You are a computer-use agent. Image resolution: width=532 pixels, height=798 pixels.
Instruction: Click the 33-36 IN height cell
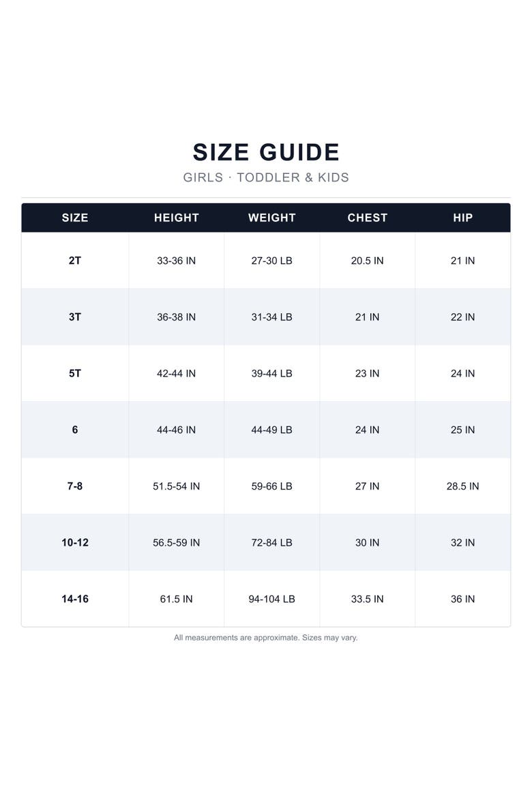[176, 261]
